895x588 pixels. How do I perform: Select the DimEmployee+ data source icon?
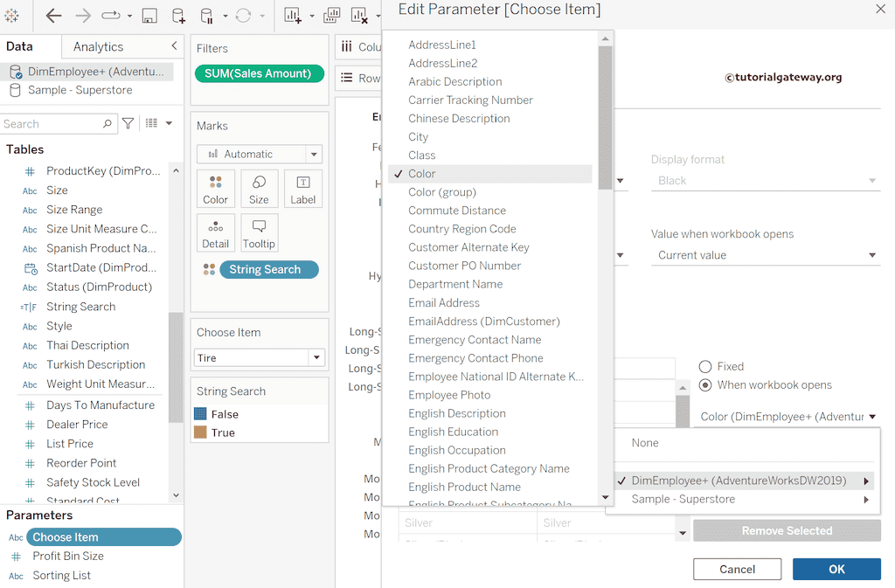point(16,72)
